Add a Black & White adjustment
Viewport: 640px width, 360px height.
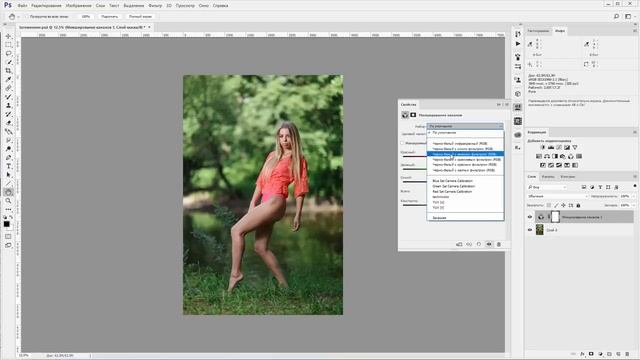coord(555,156)
